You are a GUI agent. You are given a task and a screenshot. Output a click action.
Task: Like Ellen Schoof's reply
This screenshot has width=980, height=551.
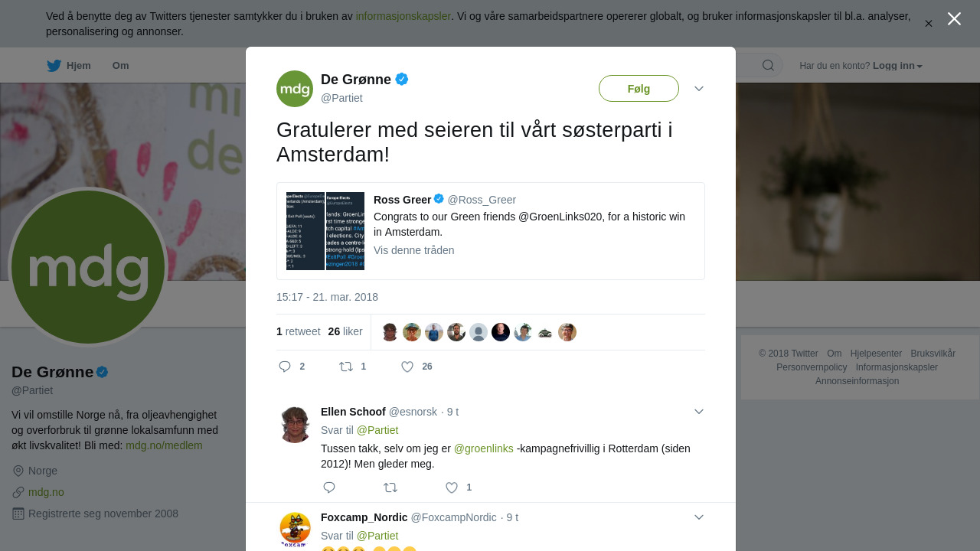tap(452, 487)
